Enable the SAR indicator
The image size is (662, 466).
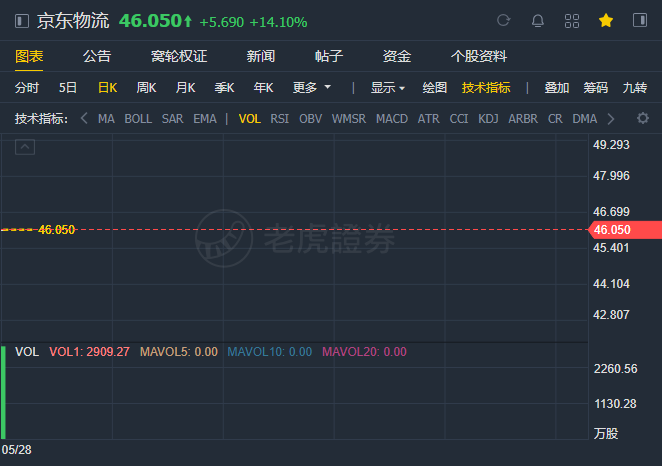point(172,119)
